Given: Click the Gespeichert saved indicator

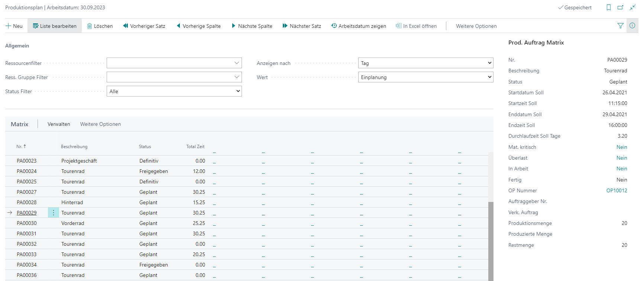Looking at the screenshot, I should (575, 7).
